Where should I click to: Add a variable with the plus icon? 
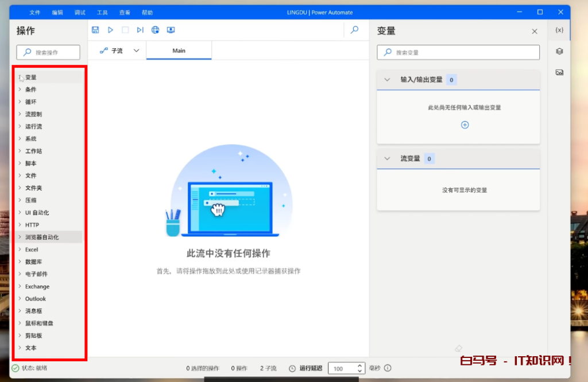[465, 124]
